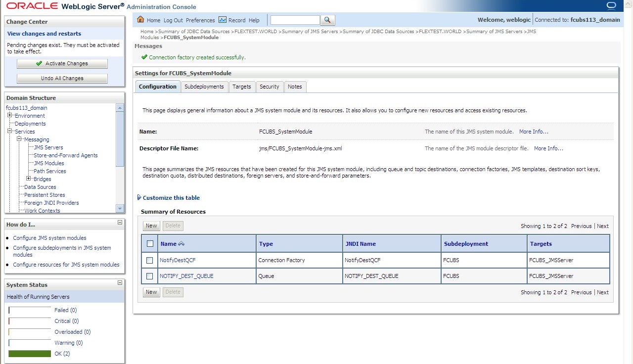The image size is (633, 364).
Task: Collapse the System Status panel
Action: (x=120, y=283)
